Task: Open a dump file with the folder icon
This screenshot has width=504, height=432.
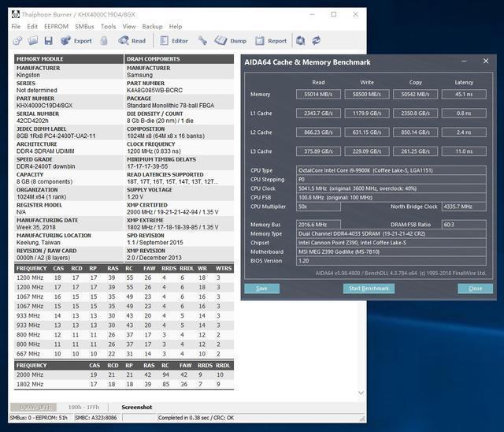Action: [33, 41]
